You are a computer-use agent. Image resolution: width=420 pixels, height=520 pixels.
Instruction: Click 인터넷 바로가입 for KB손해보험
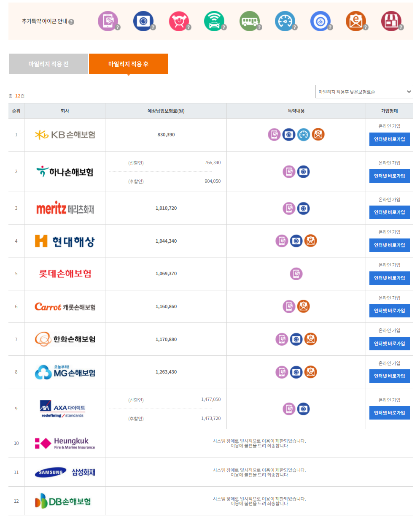pyautogui.click(x=390, y=139)
